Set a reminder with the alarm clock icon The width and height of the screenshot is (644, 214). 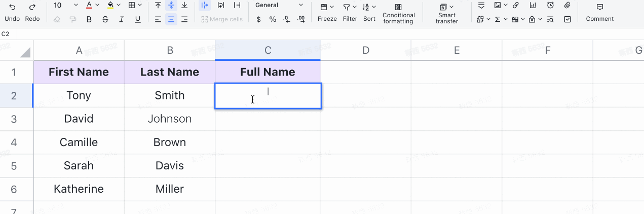click(x=550, y=6)
